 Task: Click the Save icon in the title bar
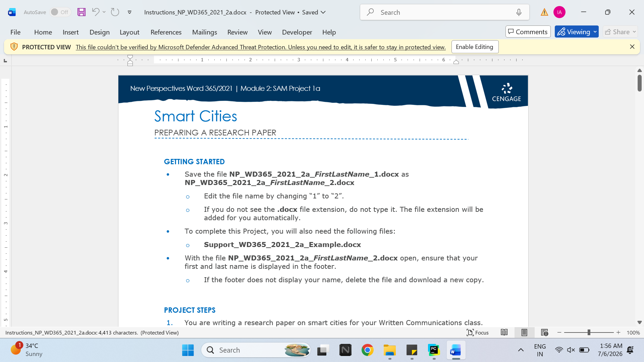pos(82,12)
